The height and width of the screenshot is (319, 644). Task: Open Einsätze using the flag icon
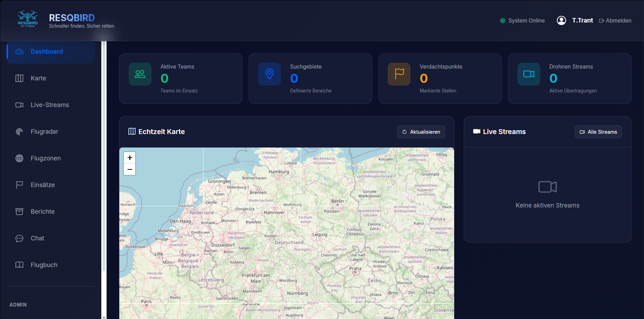pyautogui.click(x=19, y=185)
